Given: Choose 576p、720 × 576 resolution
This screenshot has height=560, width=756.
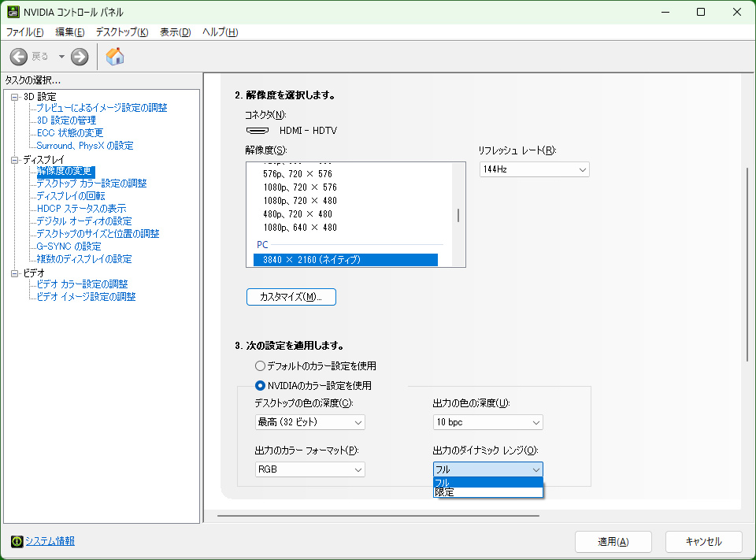Looking at the screenshot, I should [298, 173].
